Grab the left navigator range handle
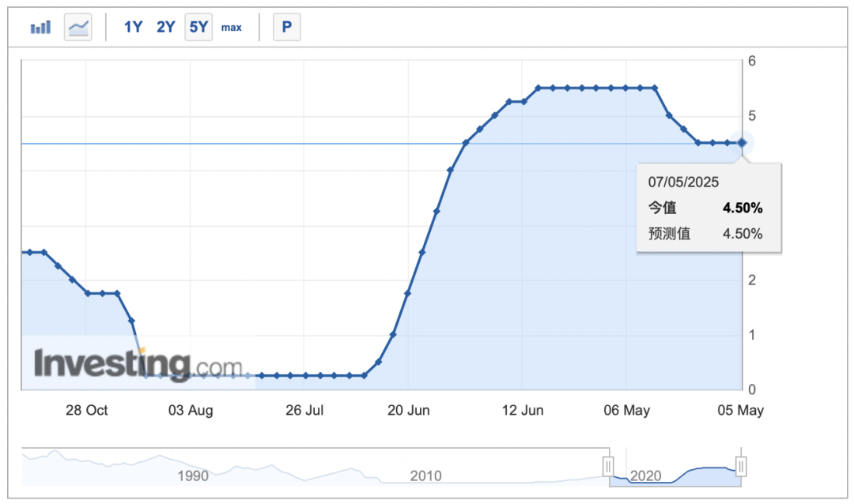Viewport: 854px width, 504px height. 609,466
